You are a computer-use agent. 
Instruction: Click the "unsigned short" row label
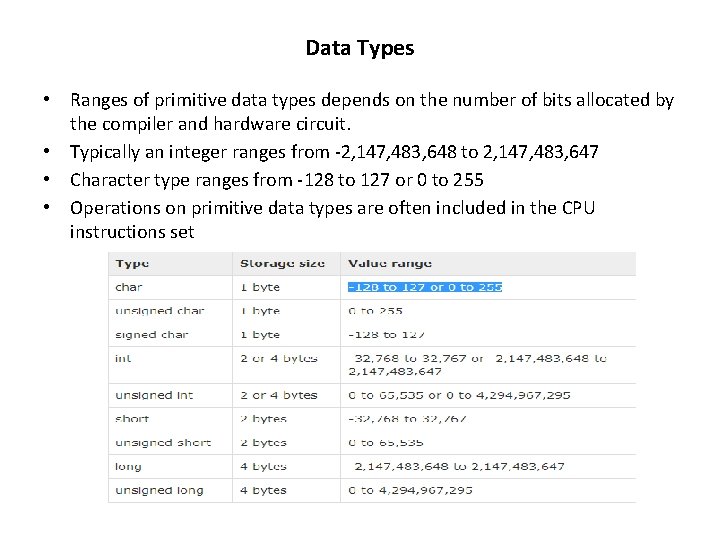[x=163, y=443]
